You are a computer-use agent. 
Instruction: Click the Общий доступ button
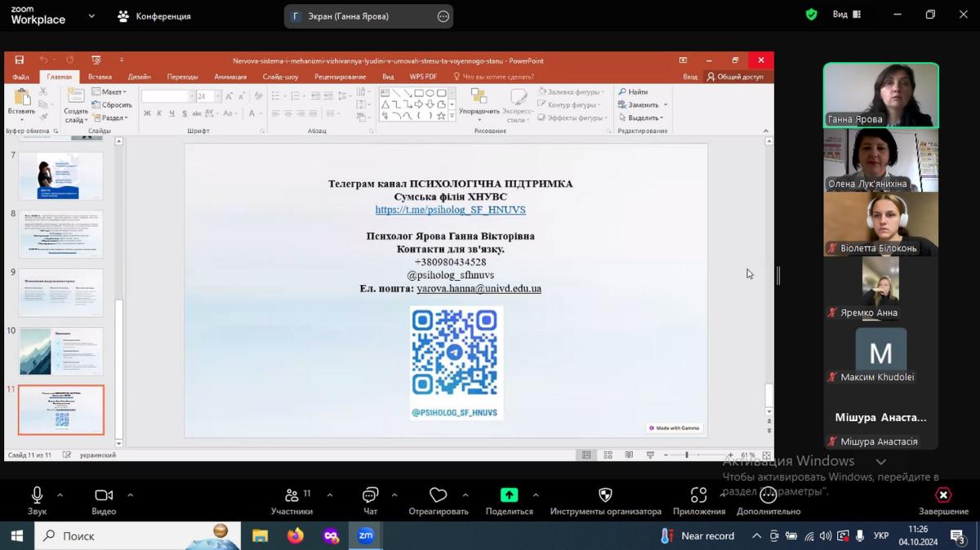(x=736, y=77)
